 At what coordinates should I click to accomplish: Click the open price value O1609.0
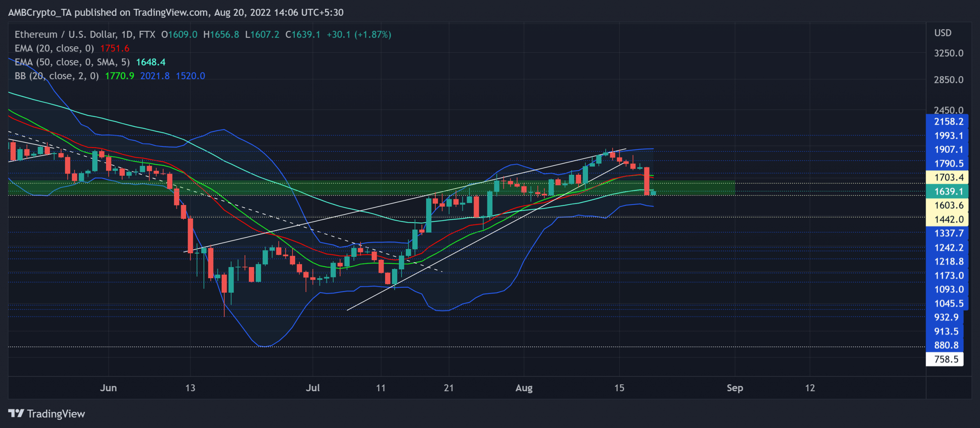179,34
